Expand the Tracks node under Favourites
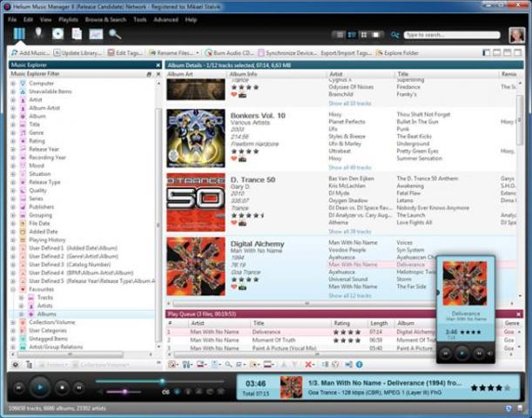532x418 pixels. pyautogui.click(x=22, y=298)
